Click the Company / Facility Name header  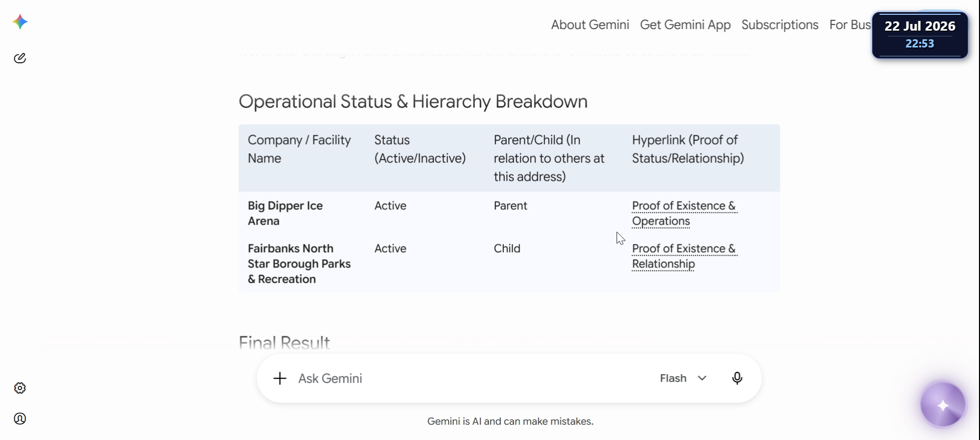tap(299, 149)
